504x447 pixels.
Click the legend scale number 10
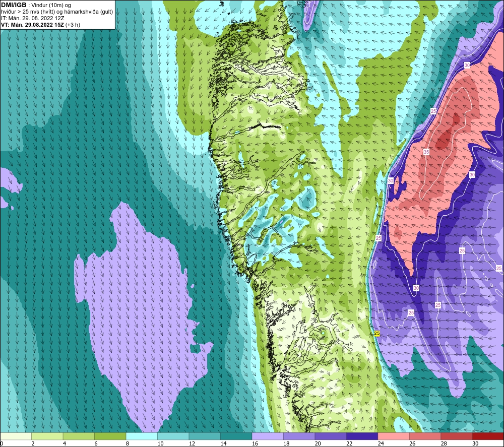click(x=160, y=443)
